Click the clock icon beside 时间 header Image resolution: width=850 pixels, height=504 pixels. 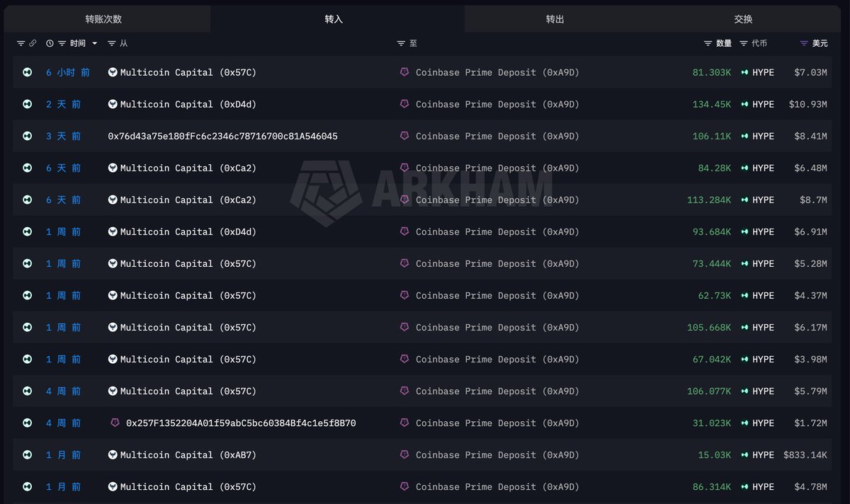click(x=50, y=43)
